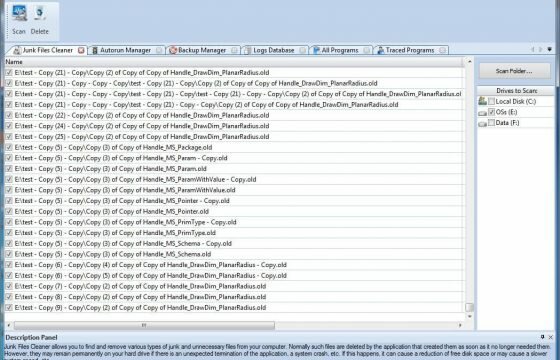This screenshot has width=560, height=360.
Task: Click the OSs (E:) drive icon
Action: (x=482, y=113)
